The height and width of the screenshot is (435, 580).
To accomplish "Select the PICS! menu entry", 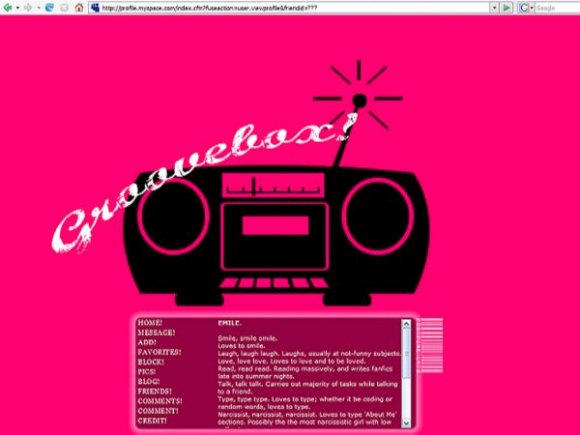I will click(146, 371).
